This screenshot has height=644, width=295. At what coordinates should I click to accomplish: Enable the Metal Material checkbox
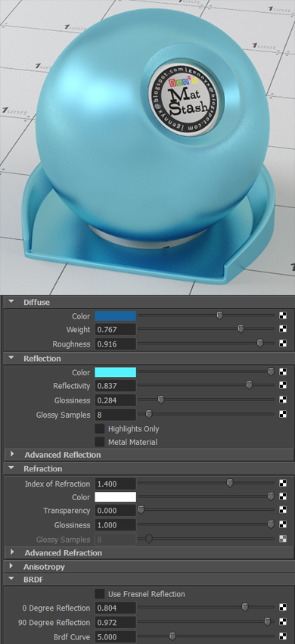pyautogui.click(x=100, y=442)
